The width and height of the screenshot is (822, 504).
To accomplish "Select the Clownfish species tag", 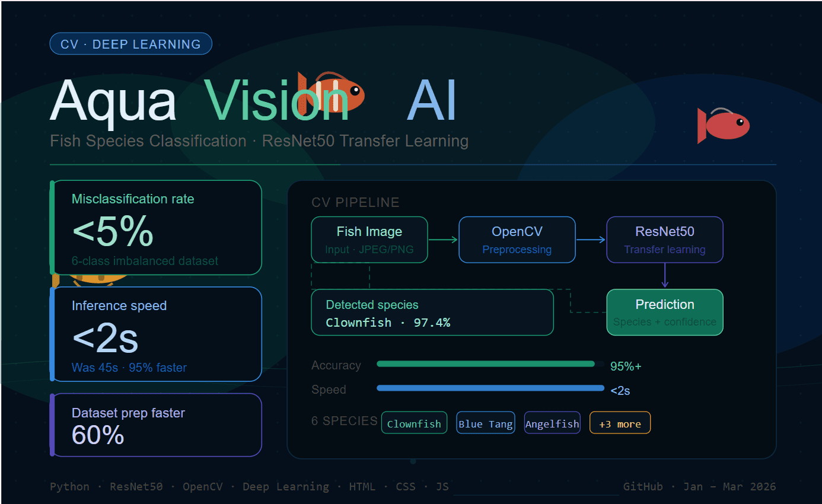I will tap(414, 423).
